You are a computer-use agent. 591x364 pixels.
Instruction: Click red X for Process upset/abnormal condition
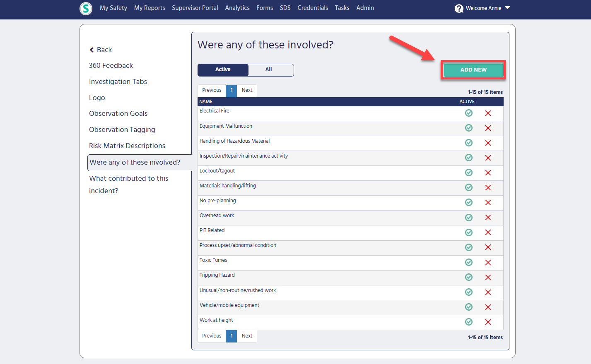tap(488, 247)
